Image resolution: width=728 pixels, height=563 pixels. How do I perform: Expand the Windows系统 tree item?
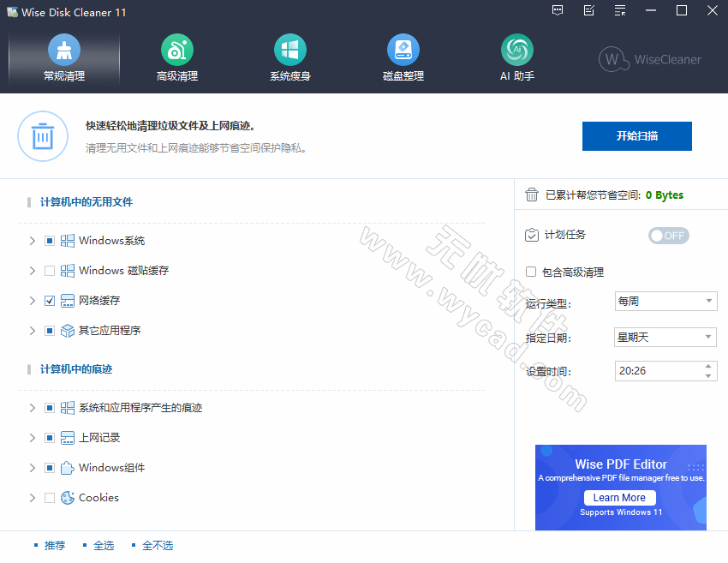(x=32, y=240)
